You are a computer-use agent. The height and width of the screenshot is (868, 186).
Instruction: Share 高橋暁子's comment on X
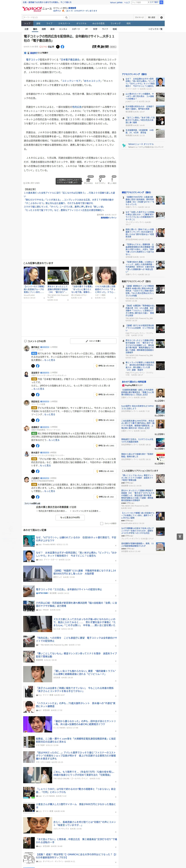tap(33, 446)
